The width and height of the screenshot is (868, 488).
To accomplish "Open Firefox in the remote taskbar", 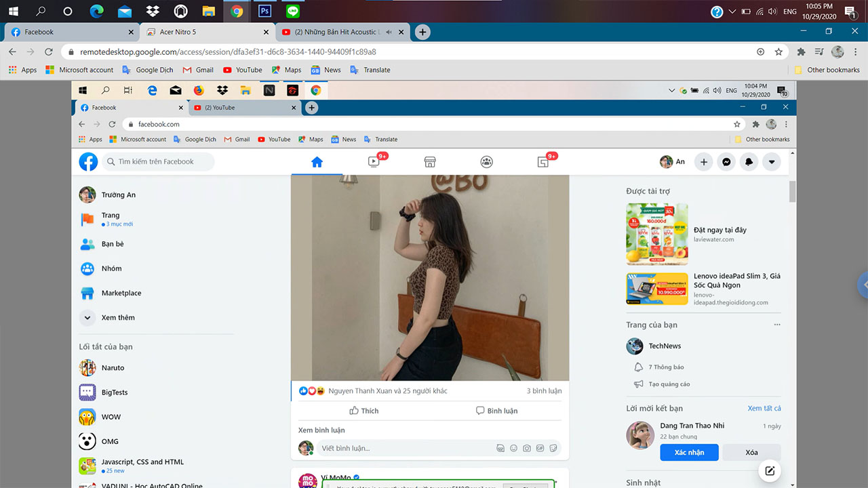I will pyautogui.click(x=199, y=90).
